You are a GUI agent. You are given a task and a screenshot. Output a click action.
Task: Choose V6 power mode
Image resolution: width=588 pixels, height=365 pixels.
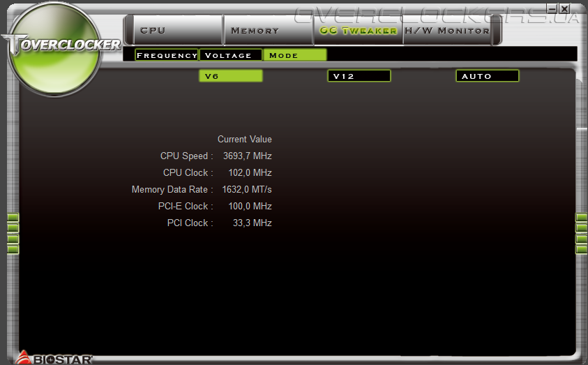click(x=231, y=76)
